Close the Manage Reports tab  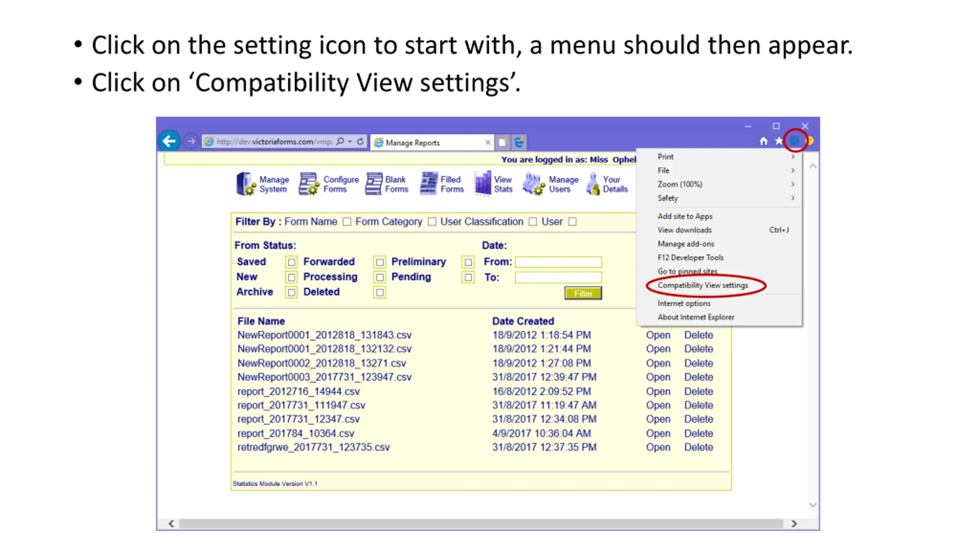pos(488,142)
